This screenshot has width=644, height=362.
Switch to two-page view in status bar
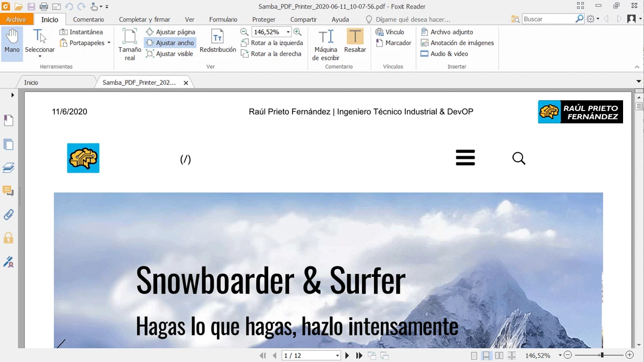[x=499, y=355]
